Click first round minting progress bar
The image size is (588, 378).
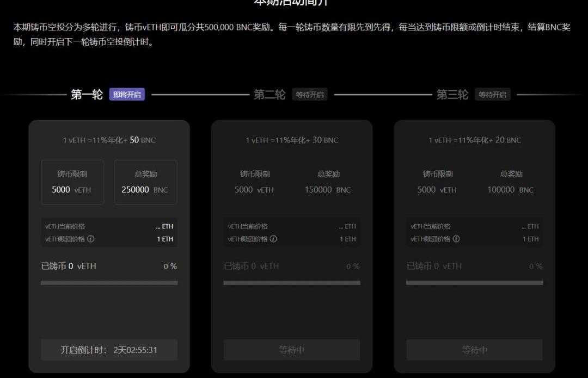[109, 283]
